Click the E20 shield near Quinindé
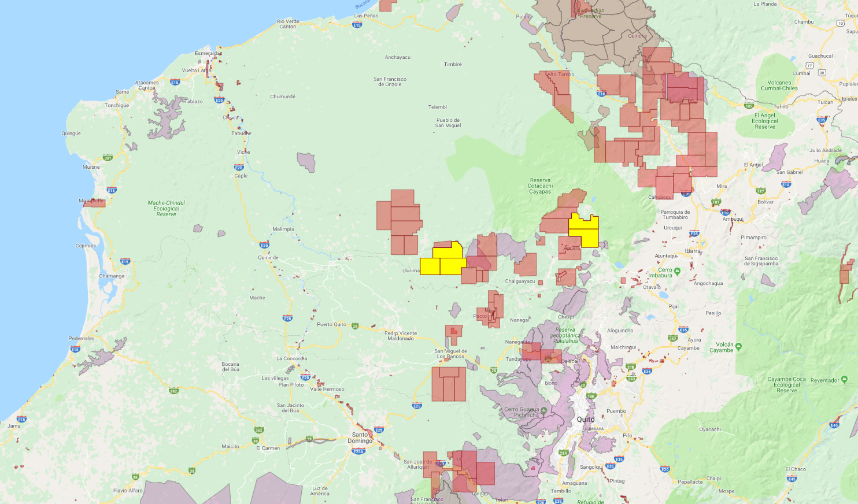 click(x=264, y=245)
